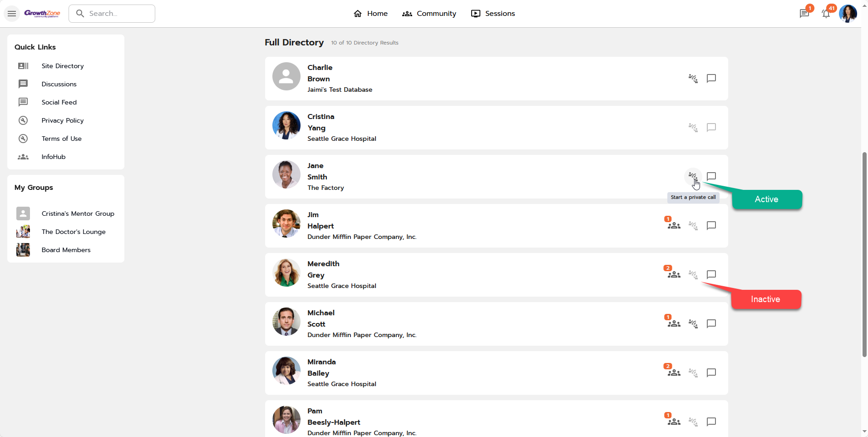The image size is (868, 437).
Task: Open Site Directory quick link
Action: (x=63, y=66)
